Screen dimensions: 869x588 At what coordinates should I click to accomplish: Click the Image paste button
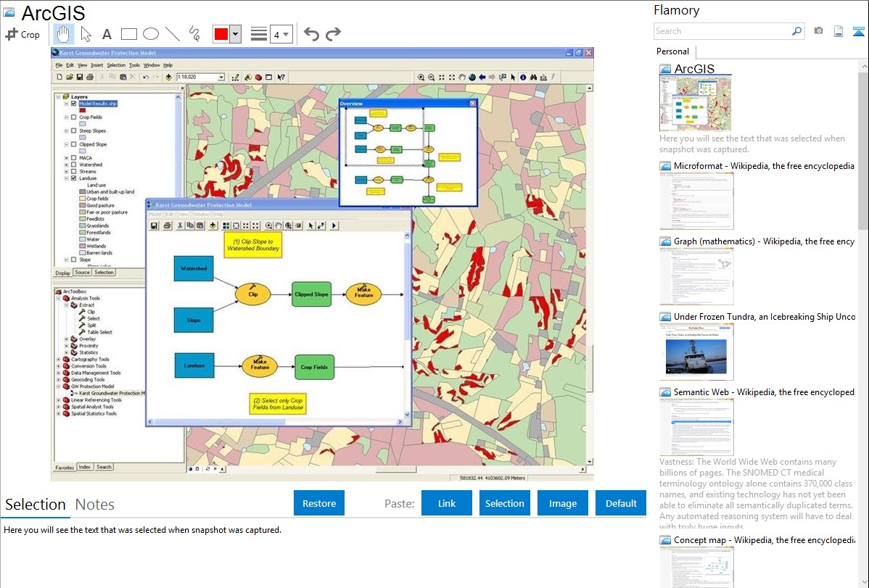coord(562,503)
